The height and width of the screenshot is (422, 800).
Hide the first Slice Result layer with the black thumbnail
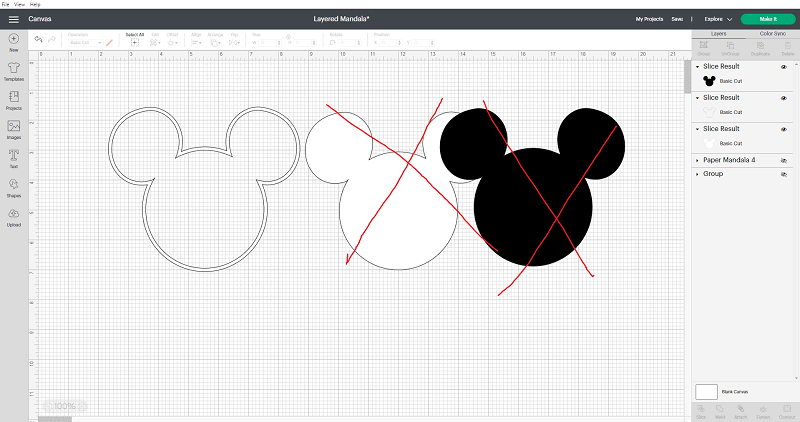click(x=784, y=67)
